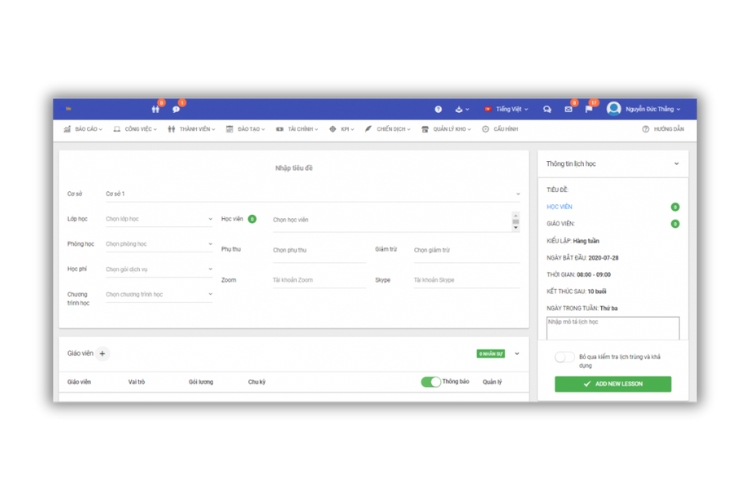Image resolution: width=750 pixels, height=500 pixels.
Task: Click the ADD NEW LESSON button
Action: (613, 384)
